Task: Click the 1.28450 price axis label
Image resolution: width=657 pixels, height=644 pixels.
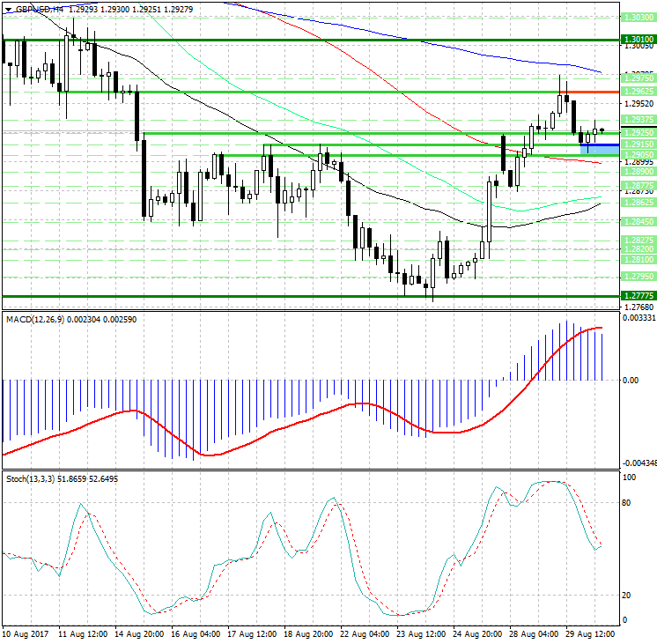Action: point(637,221)
